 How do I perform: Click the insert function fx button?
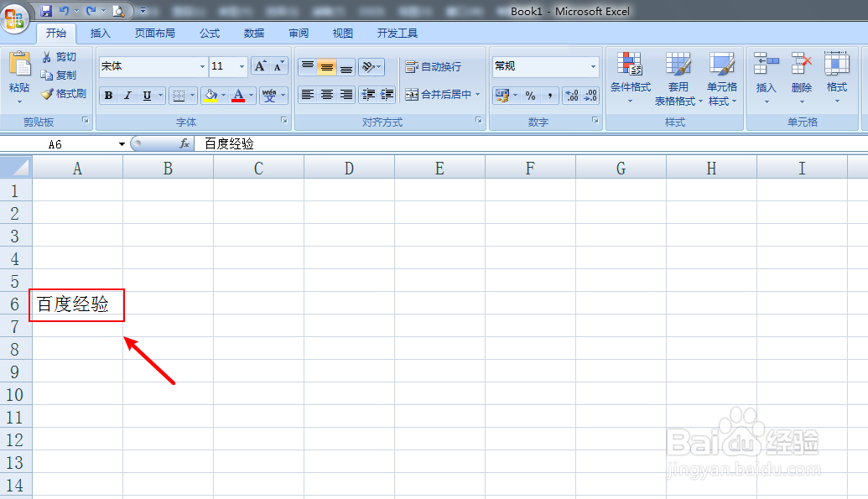click(185, 144)
